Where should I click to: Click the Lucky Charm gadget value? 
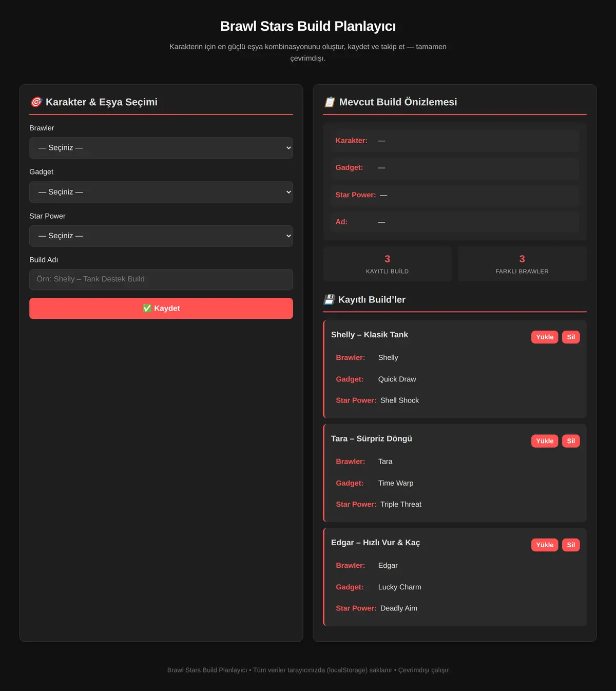(x=400, y=587)
